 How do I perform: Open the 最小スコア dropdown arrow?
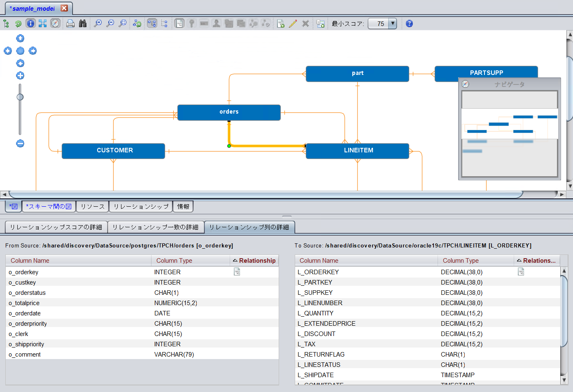tap(393, 23)
